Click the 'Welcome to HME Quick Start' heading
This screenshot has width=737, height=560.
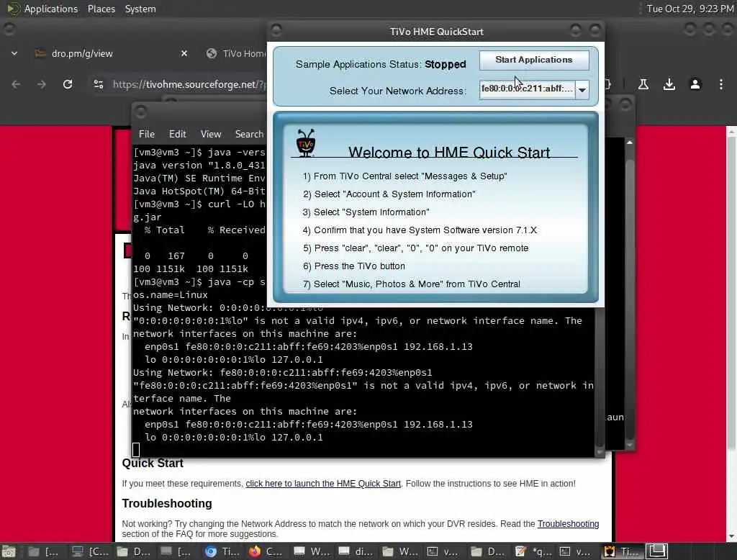[x=449, y=152]
